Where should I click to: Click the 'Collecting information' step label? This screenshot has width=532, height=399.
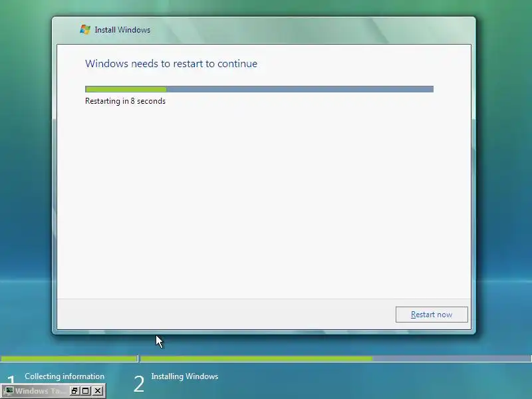pyautogui.click(x=65, y=376)
